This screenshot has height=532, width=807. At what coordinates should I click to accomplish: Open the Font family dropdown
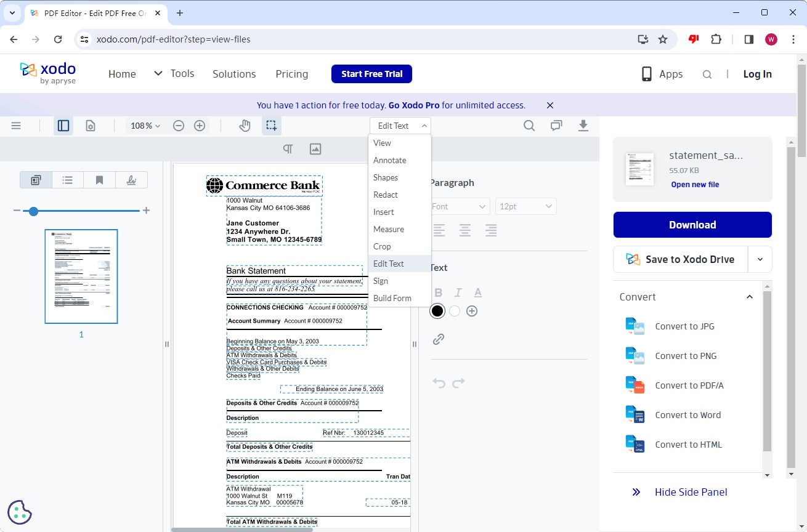[459, 206]
